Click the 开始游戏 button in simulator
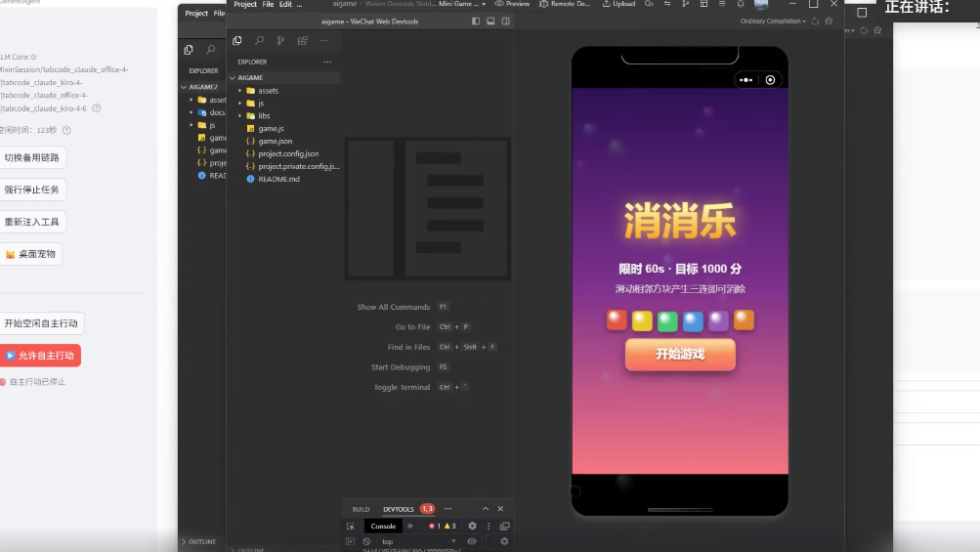 coord(680,355)
